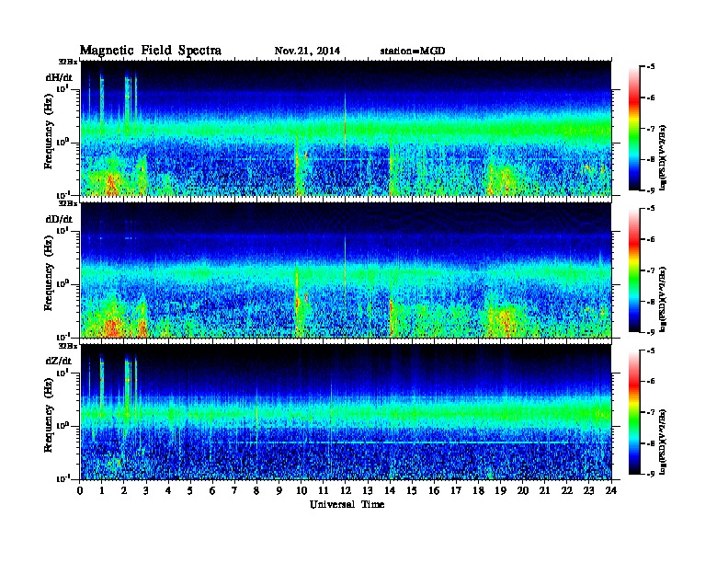Click hour 6 on the time axis
The width and height of the screenshot is (728, 563).
212,491
